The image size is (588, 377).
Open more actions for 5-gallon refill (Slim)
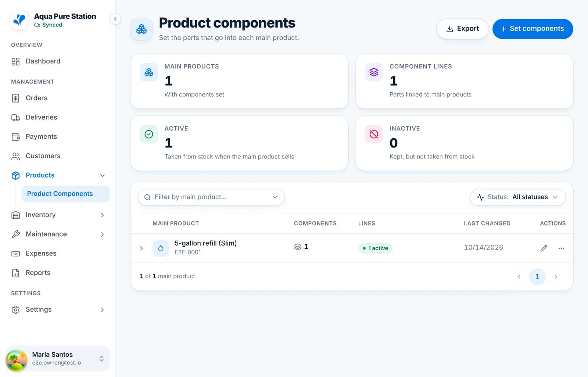[561, 248]
